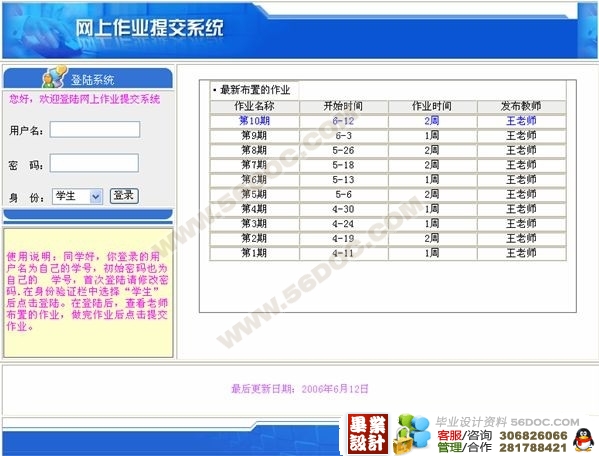The width and height of the screenshot is (599, 456).
Task: Select the 第5期 assignment row
Action: click(388, 195)
